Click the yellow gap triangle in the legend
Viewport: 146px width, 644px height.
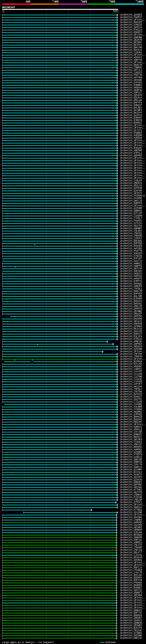(x=19, y=642)
